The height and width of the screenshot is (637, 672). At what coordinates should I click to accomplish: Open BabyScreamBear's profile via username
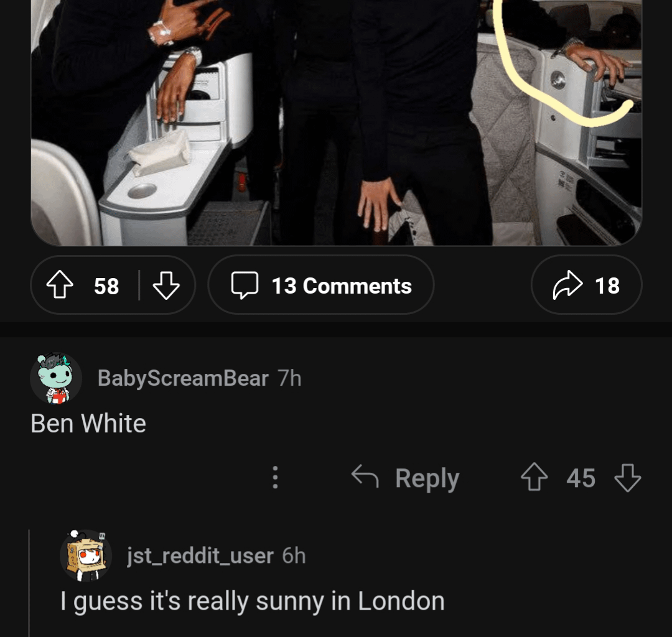[183, 378]
